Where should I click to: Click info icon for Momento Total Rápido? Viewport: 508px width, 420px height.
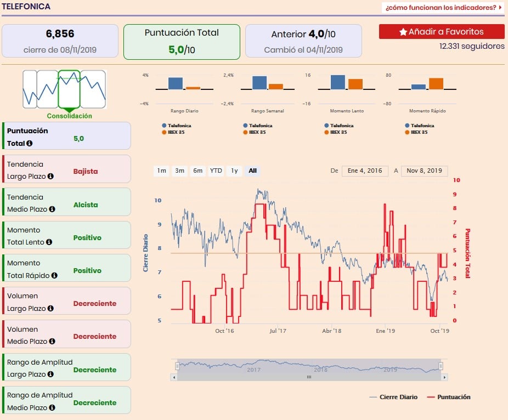coord(54,275)
